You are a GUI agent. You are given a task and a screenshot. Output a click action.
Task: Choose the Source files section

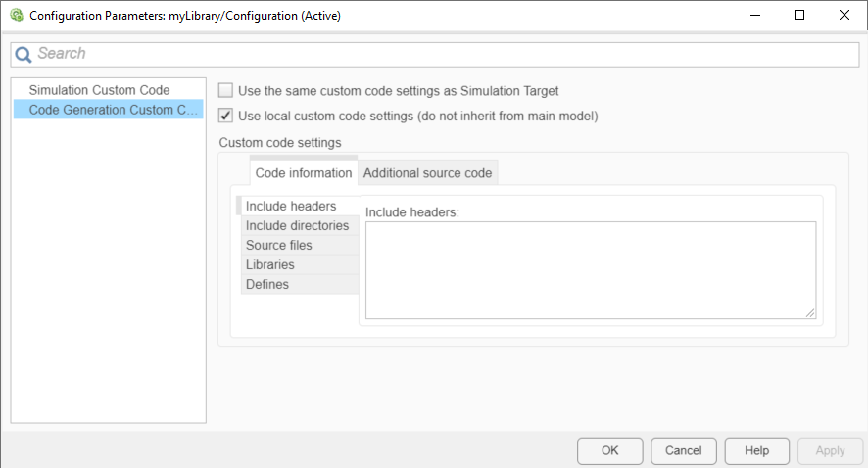279,245
